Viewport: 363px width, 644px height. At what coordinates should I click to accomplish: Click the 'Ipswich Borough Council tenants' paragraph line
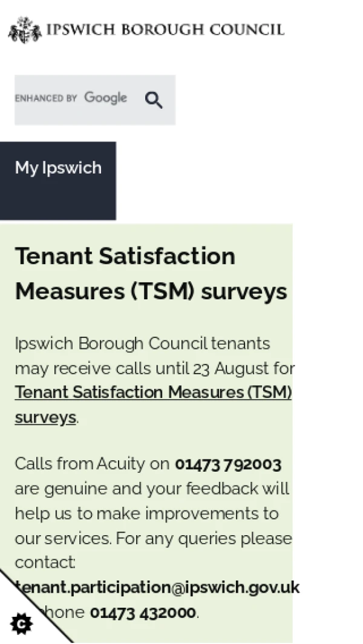point(142,343)
